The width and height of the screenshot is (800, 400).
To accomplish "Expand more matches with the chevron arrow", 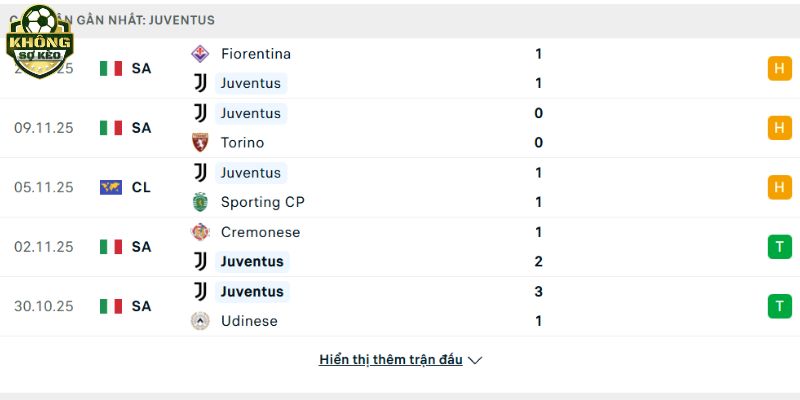I will pos(475,360).
